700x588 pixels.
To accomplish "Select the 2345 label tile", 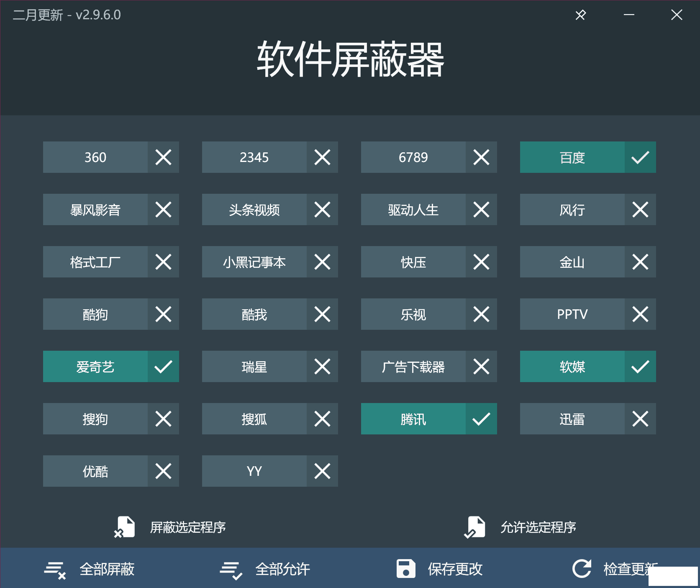I will pos(254,157).
